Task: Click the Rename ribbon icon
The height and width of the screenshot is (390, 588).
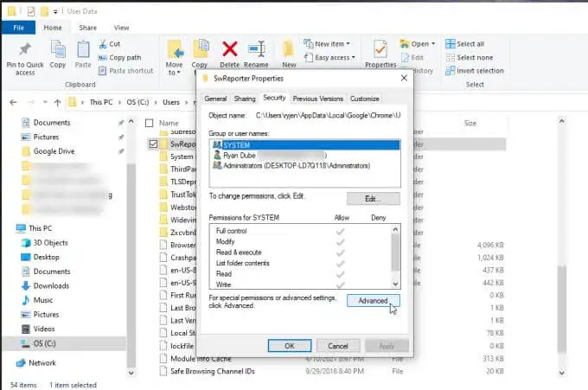Action: (x=257, y=48)
